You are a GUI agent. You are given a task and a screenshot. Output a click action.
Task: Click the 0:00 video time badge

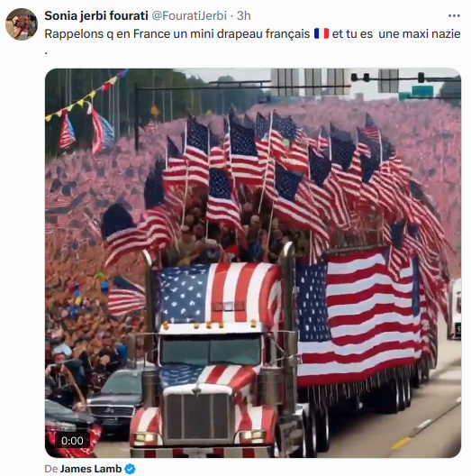pos(72,441)
